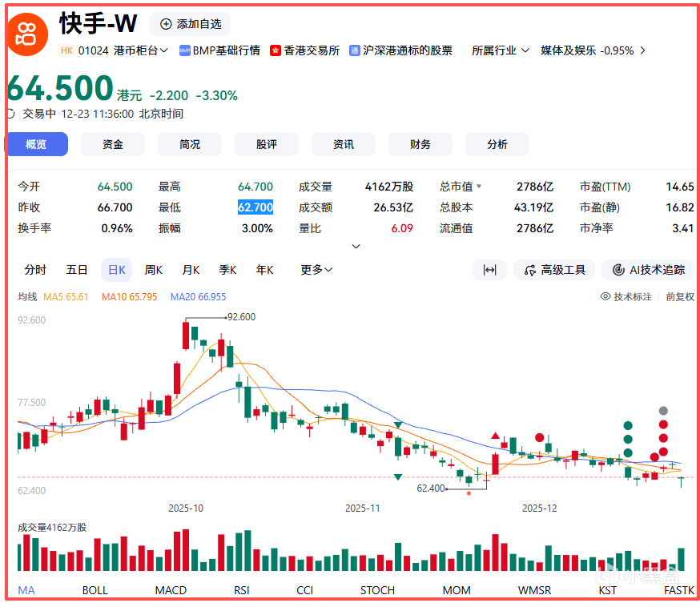The image size is (700, 603).
Task: Click the refresh icon beside 交易中
Action: coord(10,114)
